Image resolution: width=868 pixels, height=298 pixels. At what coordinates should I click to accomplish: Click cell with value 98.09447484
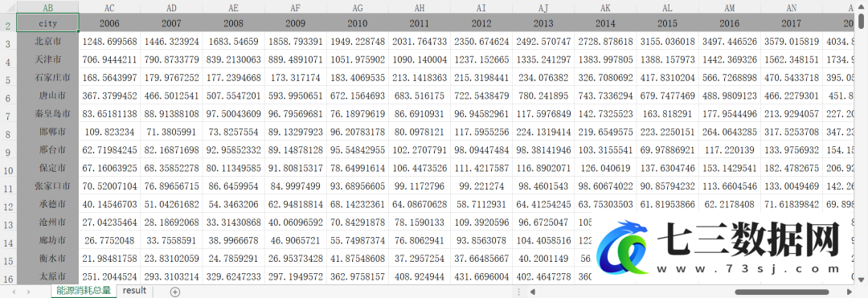click(x=481, y=151)
